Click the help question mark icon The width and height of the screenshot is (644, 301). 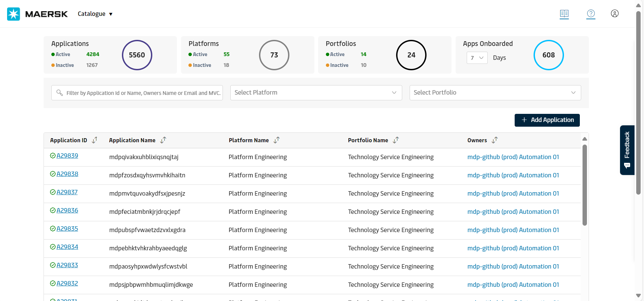pos(591,14)
